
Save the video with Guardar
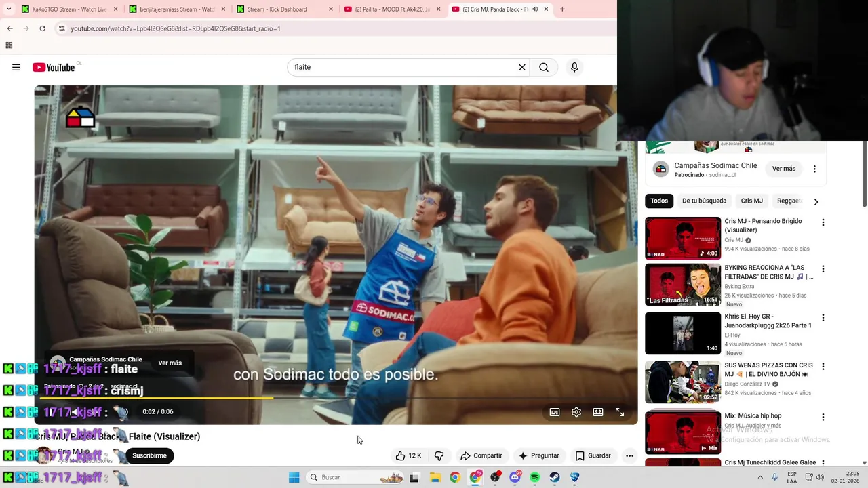[x=593, y=455]
